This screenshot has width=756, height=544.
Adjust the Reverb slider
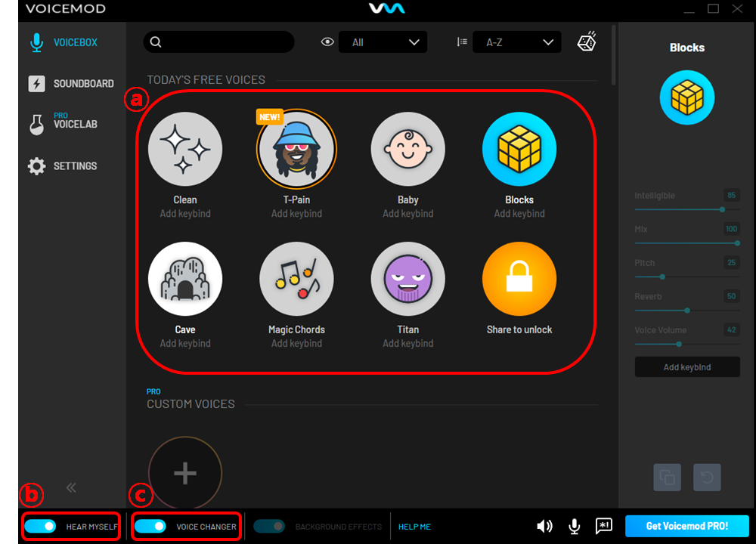[x=687, y=311]
